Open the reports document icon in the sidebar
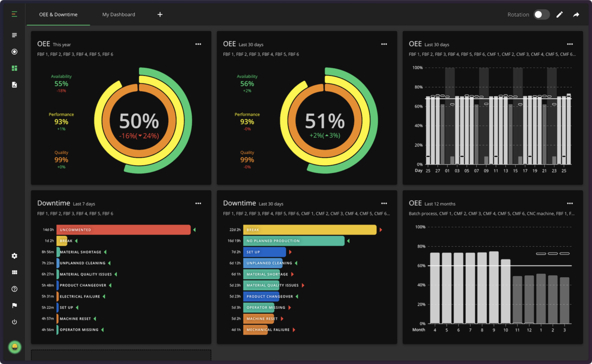The height and width of the screenshot is (364, 592). 14,84
